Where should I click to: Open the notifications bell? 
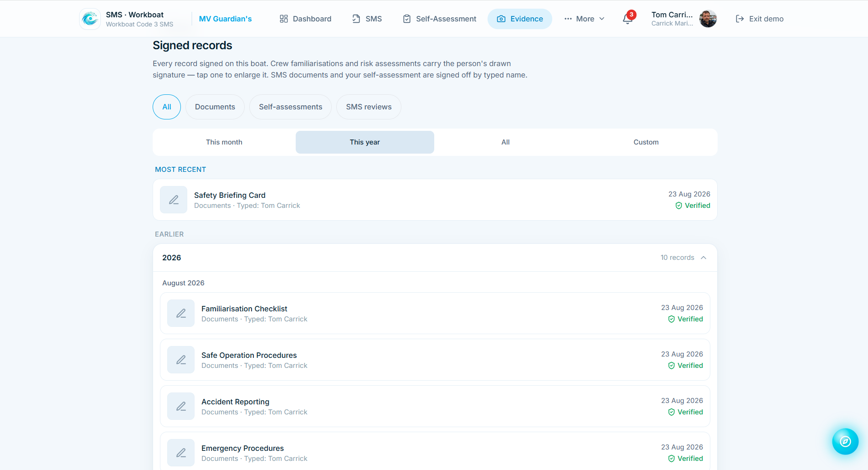click(x=628, y=19)
